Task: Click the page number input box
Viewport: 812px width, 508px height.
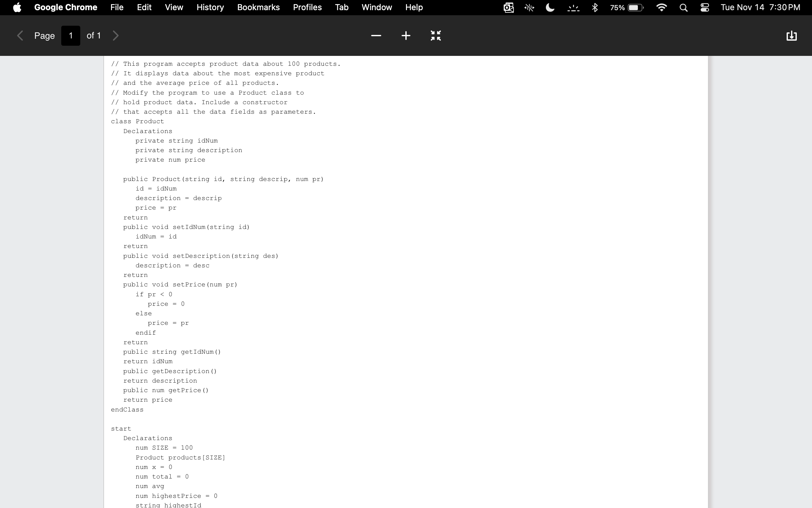Action: 70,36
